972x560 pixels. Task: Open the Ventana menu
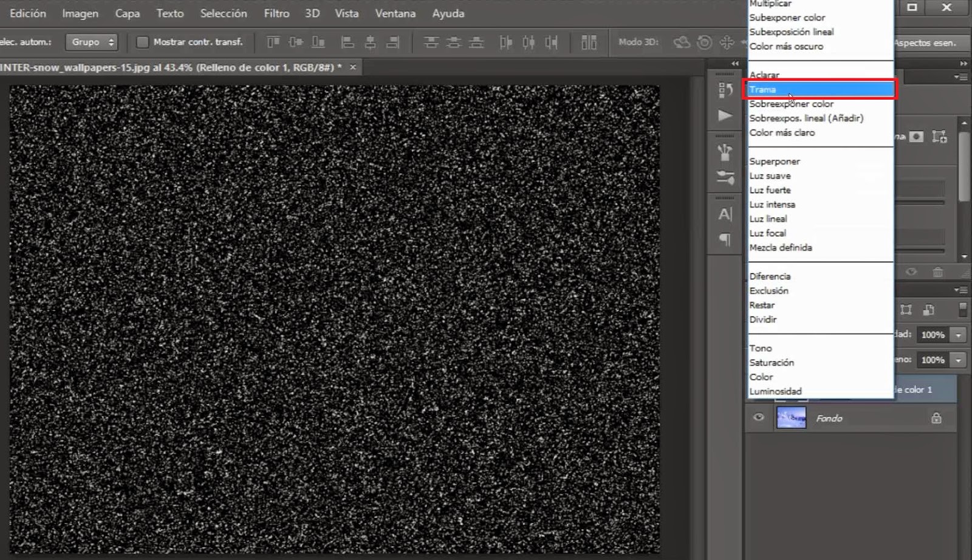(395, 13)
